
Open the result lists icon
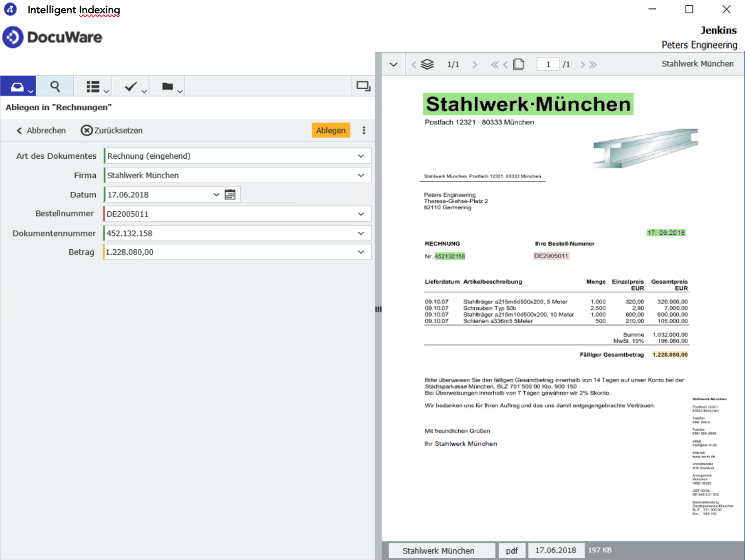click(93, 87)
